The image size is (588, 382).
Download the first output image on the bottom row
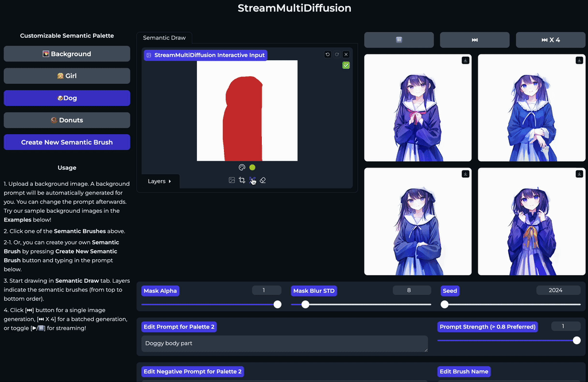(x=465, y=174)
